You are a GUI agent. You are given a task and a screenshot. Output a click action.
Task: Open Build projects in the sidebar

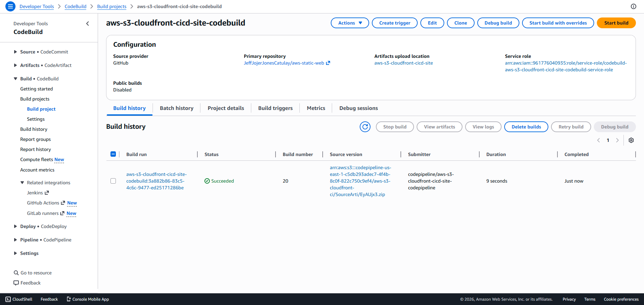coord(35,99)
